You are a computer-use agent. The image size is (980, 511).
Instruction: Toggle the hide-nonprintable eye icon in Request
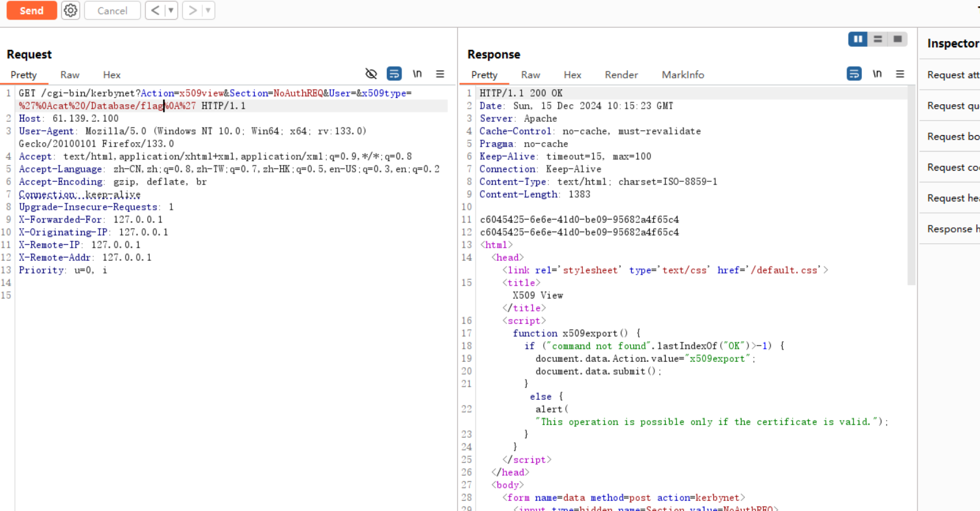pyautogui.click(x=371, y=74)
